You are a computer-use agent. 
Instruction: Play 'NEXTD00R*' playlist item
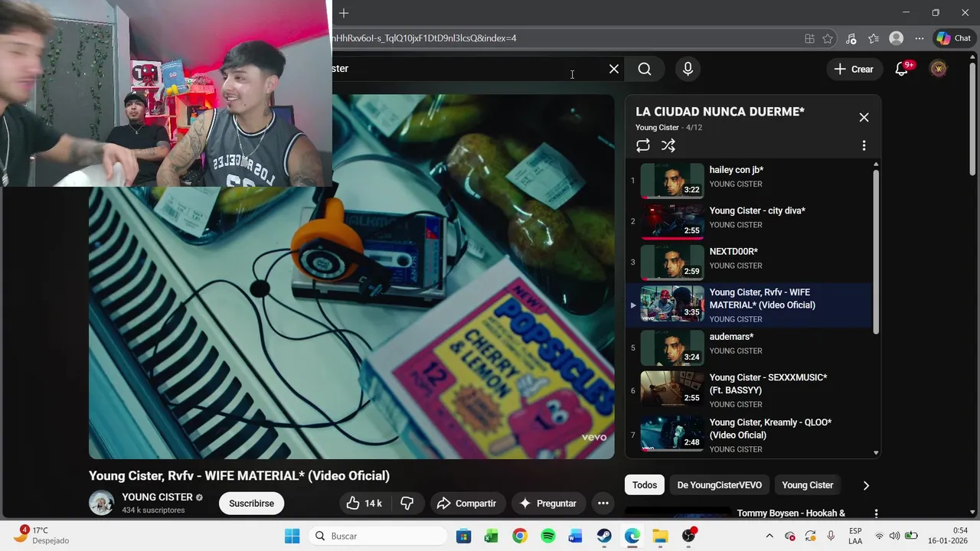749,262
